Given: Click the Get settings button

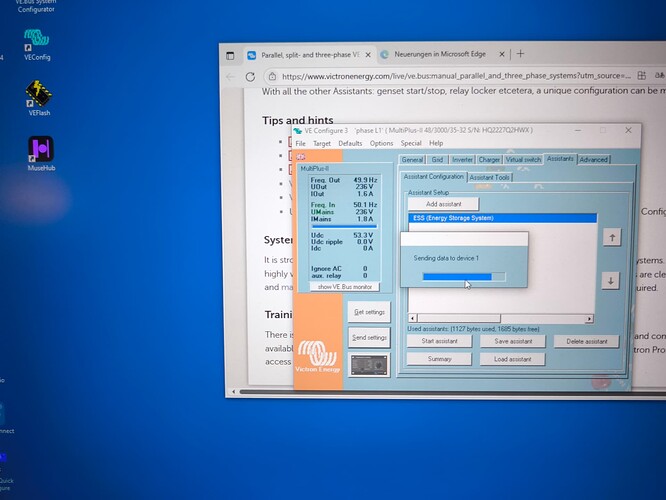Looking at the screenshot, I should point(369,312).
